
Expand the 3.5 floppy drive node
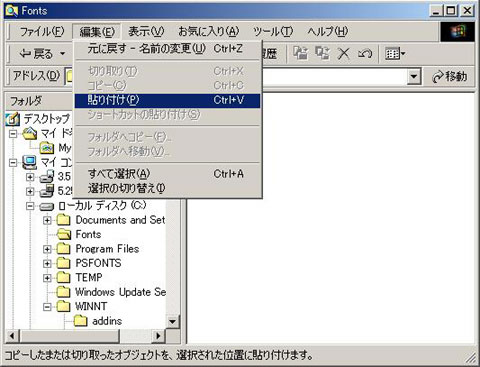coord(30,177)
